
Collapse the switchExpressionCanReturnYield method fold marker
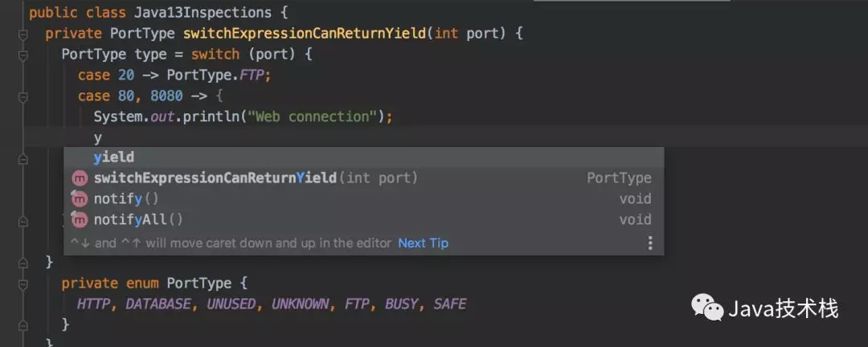tap(23, 35)
